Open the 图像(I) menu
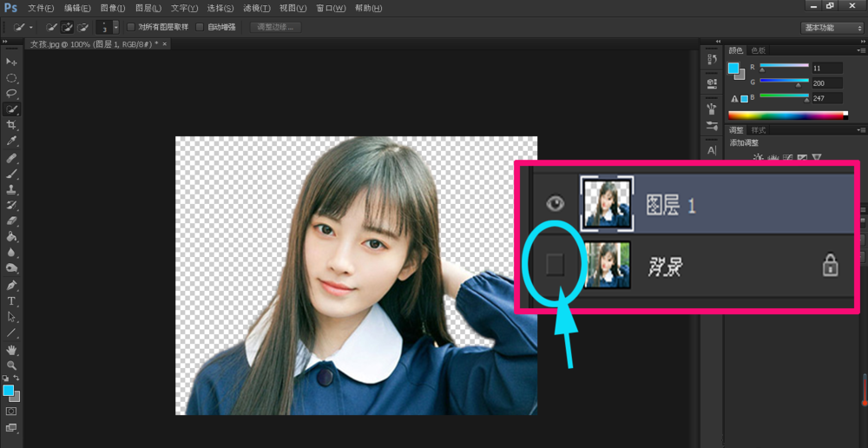The image size is (868, 448). (113, 9)
